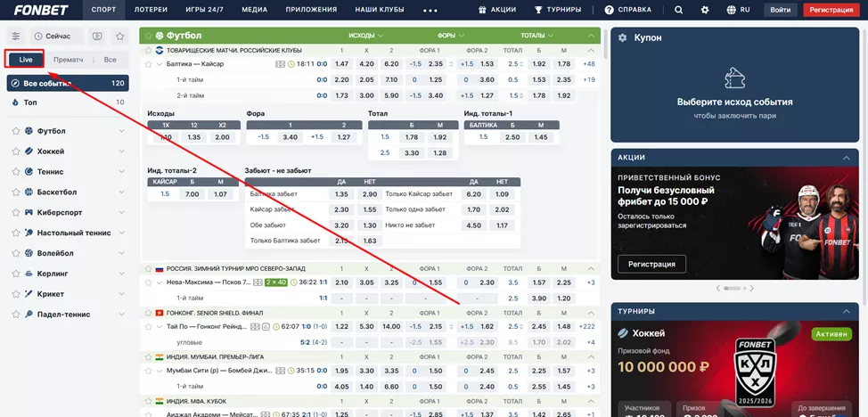Show events with video broadcast icon
The height and width of the screenshot is (417, 868).
click(x=97, y=36)
